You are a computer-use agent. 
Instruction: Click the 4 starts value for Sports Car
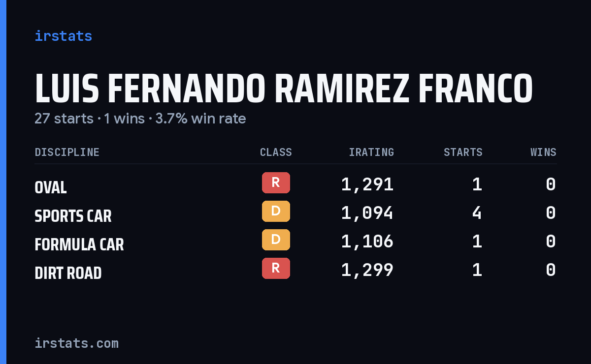tap(477, 213)
